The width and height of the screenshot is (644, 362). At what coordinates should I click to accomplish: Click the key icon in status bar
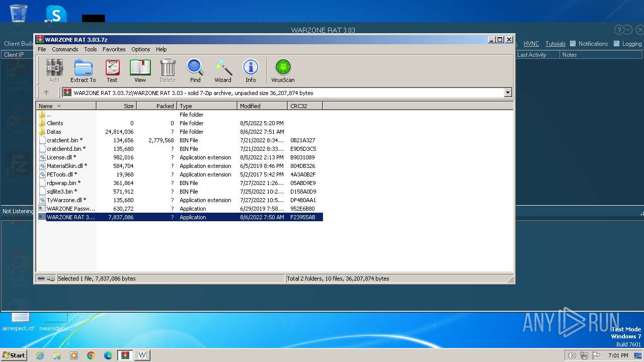(x=51, y=279)
